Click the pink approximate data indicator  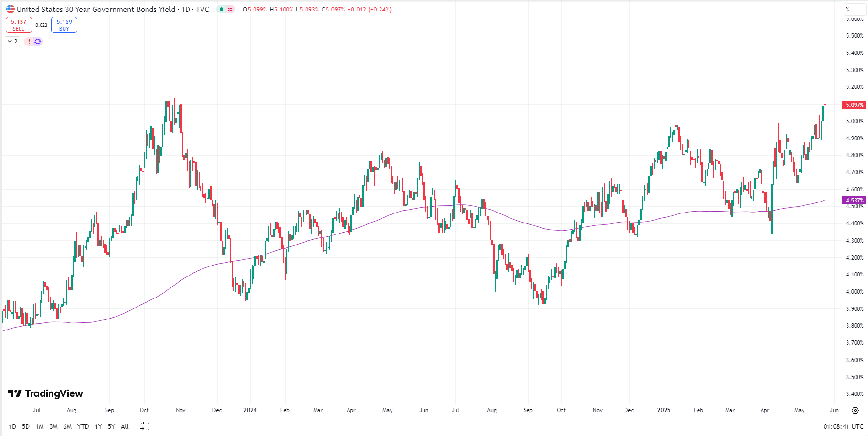[x=231, y=9]
